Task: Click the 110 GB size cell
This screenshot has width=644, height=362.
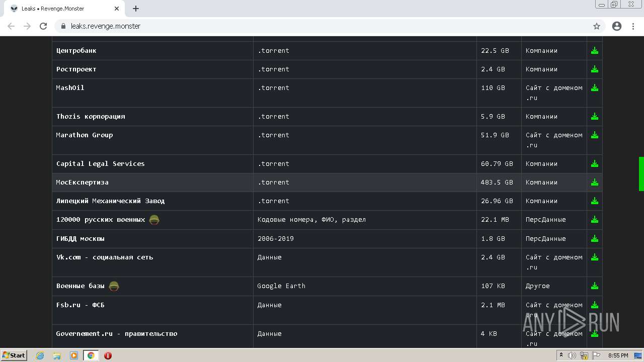Action: pyautogui.click(x=499, y=93)
